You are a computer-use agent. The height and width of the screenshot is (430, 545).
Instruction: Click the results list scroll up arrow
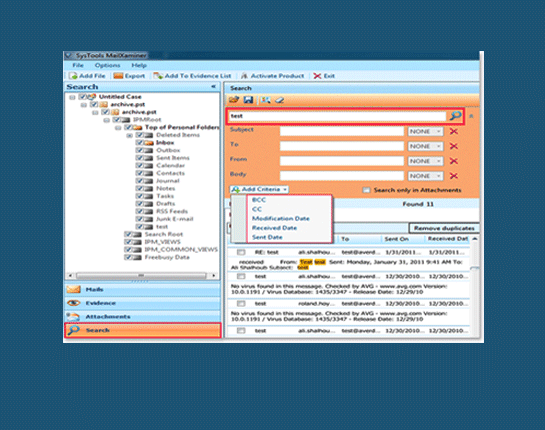point(475,239)
